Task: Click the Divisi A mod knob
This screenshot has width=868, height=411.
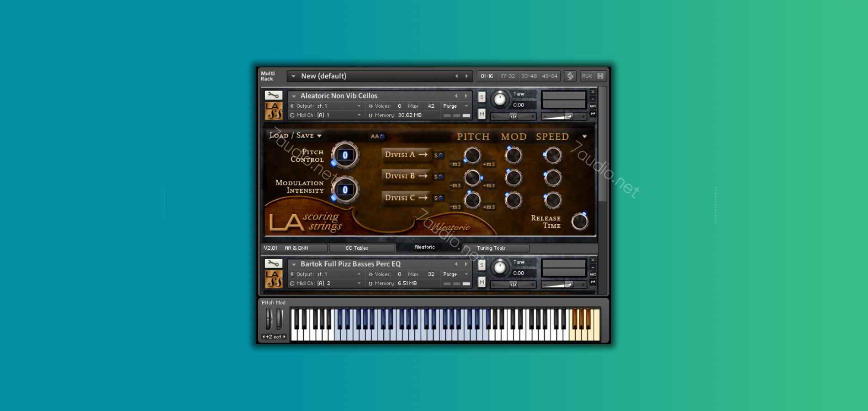Action: tap(513, 156)
